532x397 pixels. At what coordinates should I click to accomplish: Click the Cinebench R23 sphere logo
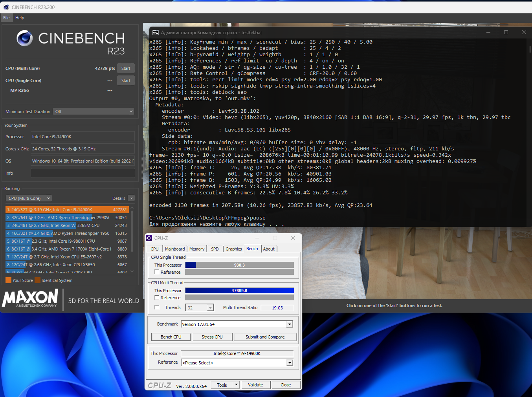tap(25, 38)
